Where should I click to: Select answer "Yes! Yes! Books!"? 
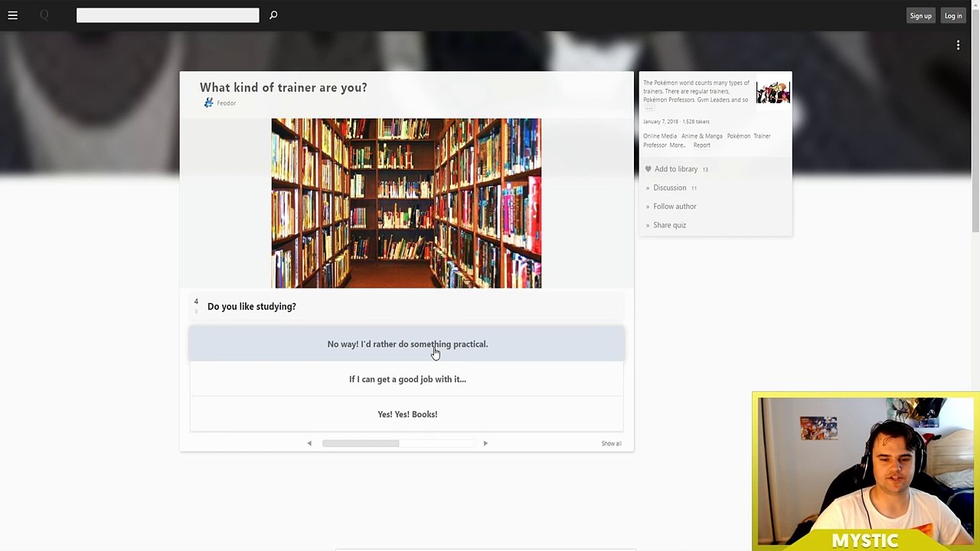(x=407, y=415)
